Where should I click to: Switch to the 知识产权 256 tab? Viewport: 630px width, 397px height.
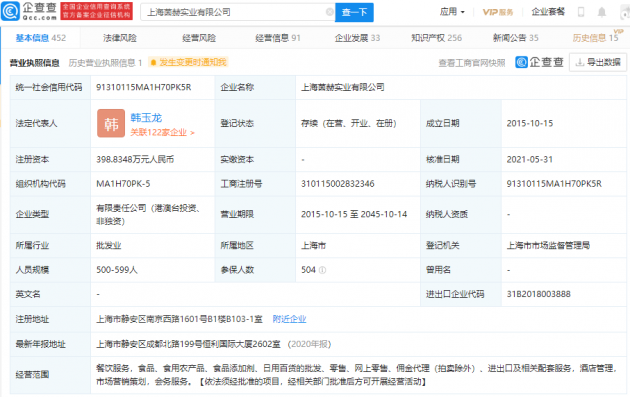436,38
